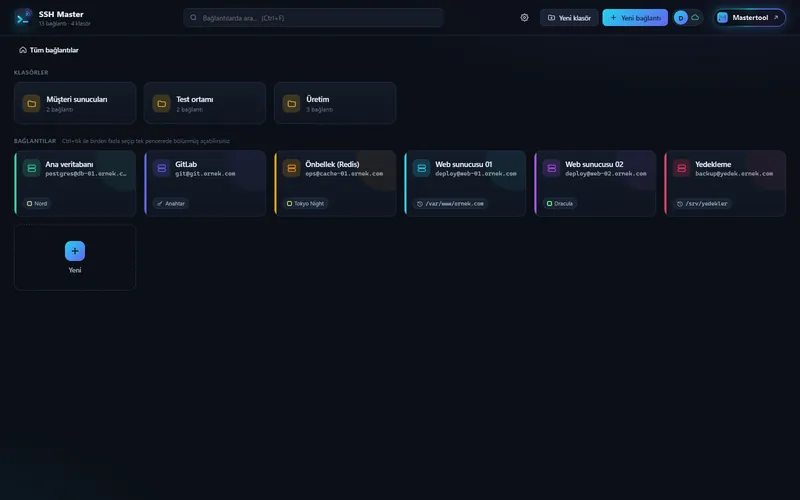Open the Üretim folder card
This screenshot has height=500, width=800.
pyautogui.click(x=335, y=103)
